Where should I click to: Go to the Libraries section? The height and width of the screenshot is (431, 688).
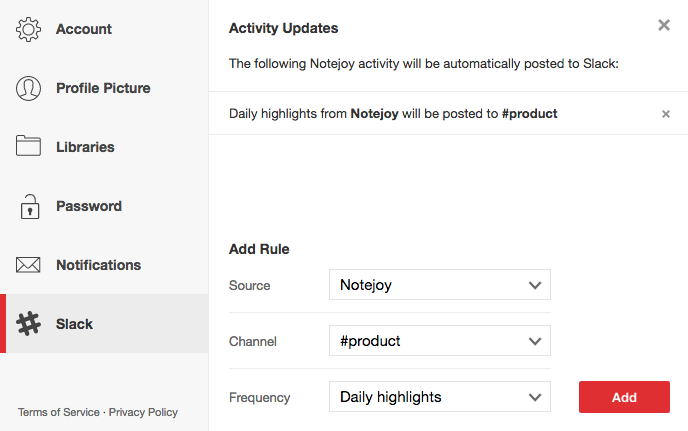[x=85, y=147]
